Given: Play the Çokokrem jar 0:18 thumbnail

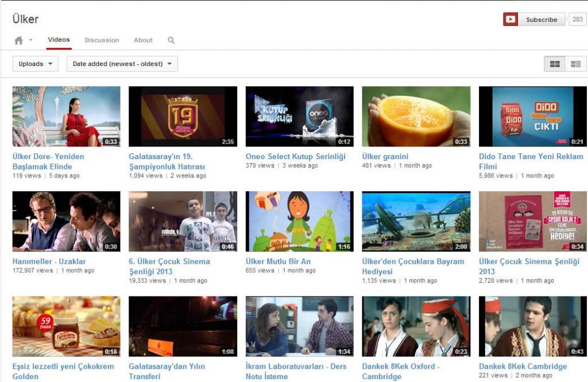Looking at the screenshot, I should pyautogui.click(x=67, y=326).
